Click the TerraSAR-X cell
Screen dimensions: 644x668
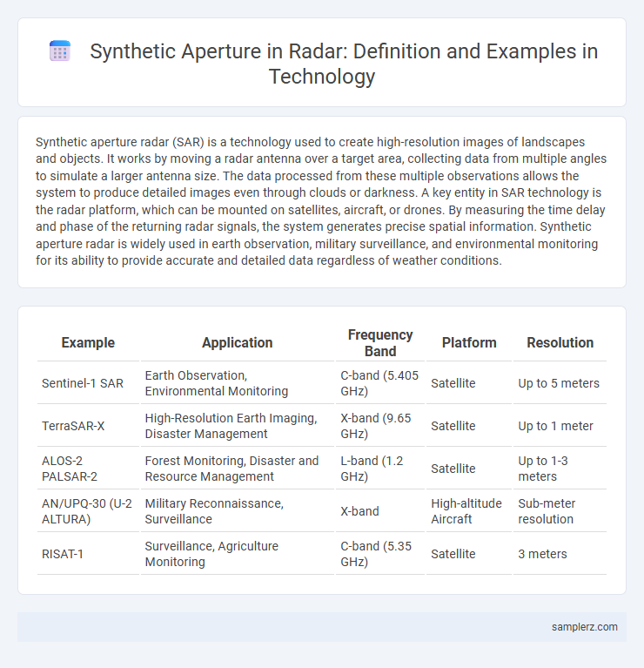point(88,426)
